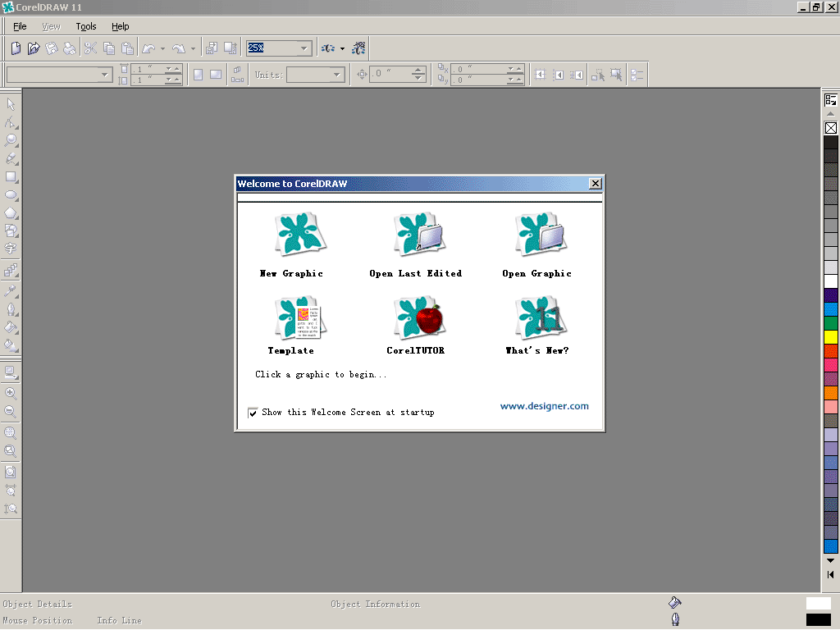Image resolution: width=840 pixels, height=630 pixels.
Task: Pick the green color swatch
Action: [831, 323]
